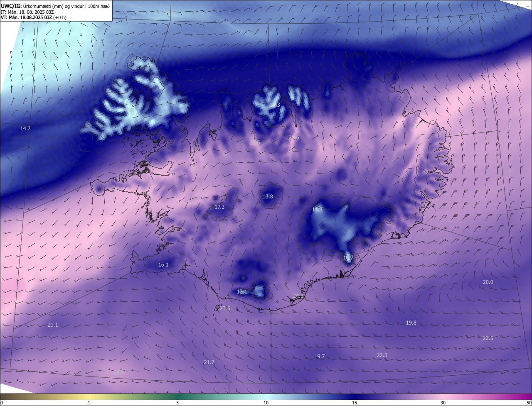532x406 pixels.
Task: Click the colorbar tick label 5
Action: pos(177,403)
